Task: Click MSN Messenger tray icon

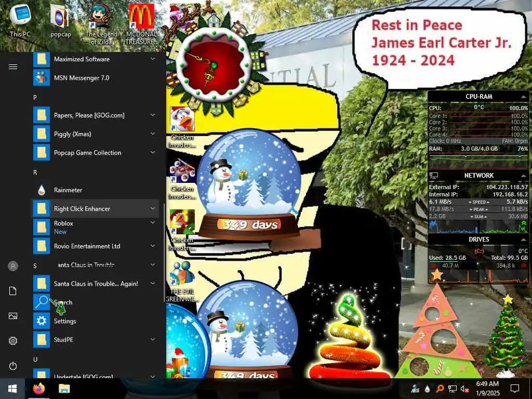Action: coord(416,389)
